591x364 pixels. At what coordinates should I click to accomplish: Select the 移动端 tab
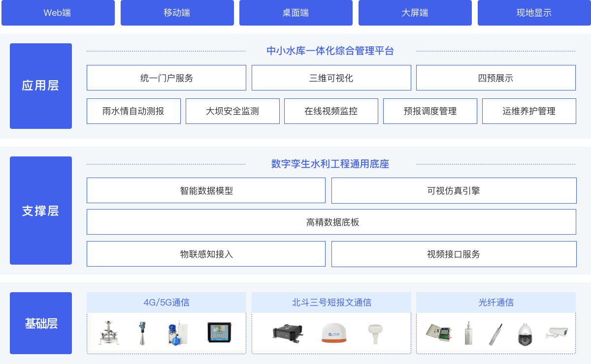177,13
